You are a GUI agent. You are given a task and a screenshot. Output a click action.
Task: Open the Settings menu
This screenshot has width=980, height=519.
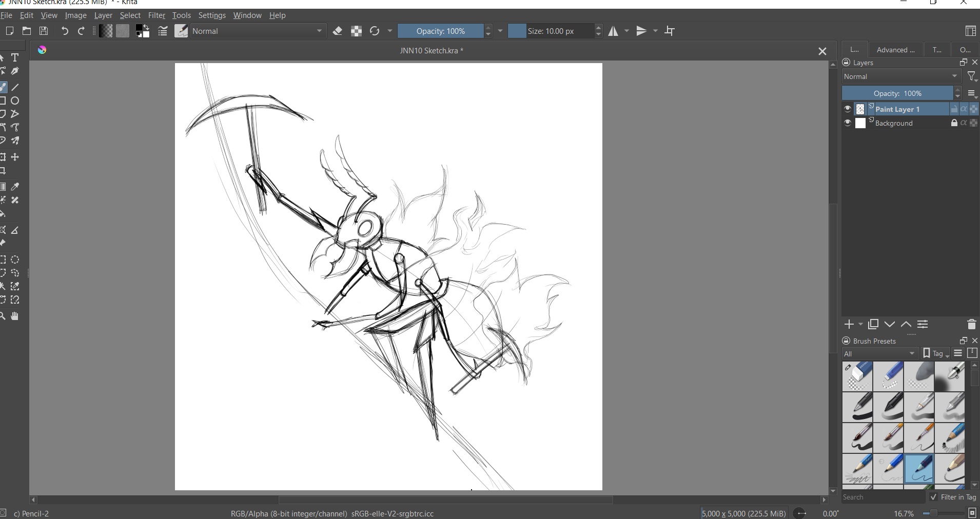tap(212, 15)
